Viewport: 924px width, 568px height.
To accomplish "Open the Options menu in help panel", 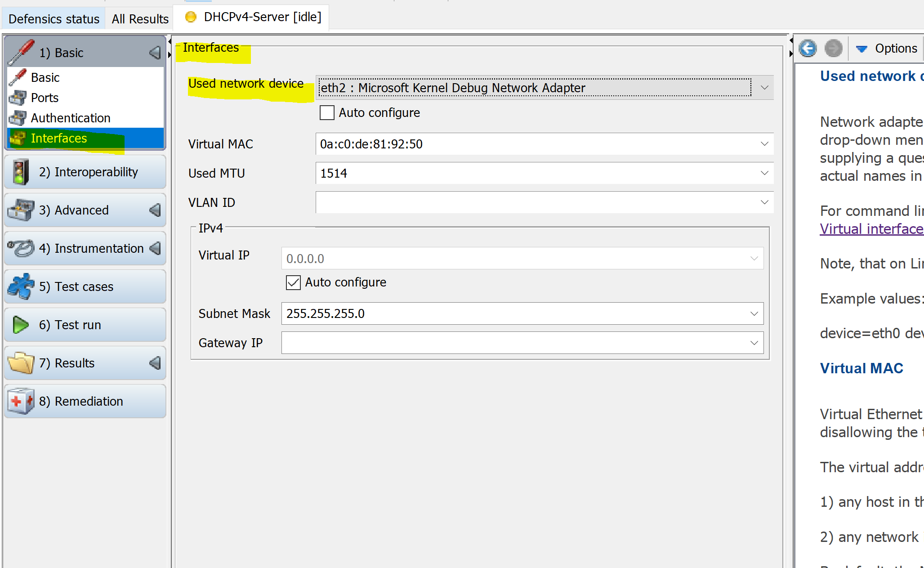I will pyautogui.click(x=887, y=48).
